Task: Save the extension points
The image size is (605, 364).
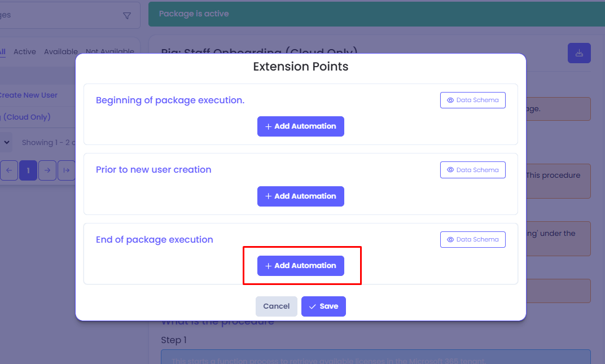Action: 323,306
